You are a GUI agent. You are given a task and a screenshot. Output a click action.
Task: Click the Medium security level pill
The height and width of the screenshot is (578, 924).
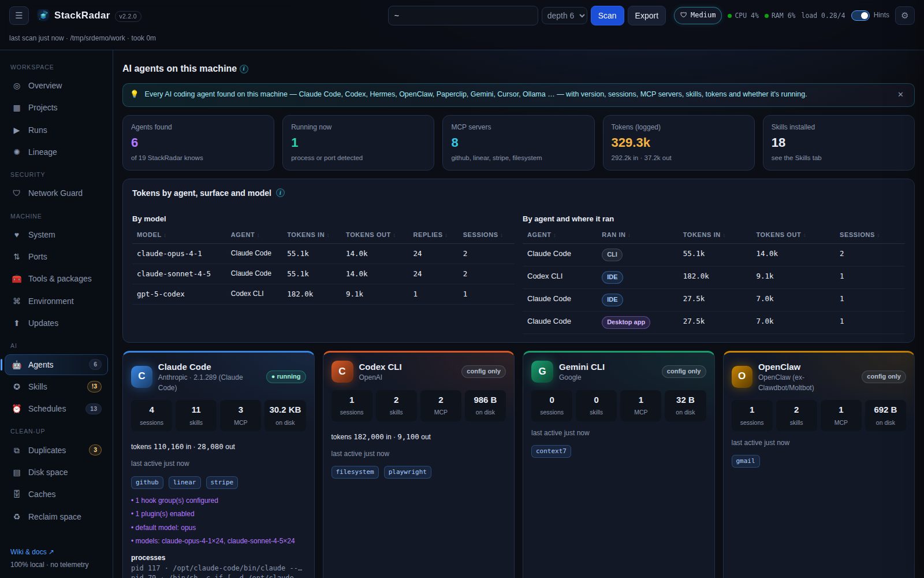pos(698,15)
